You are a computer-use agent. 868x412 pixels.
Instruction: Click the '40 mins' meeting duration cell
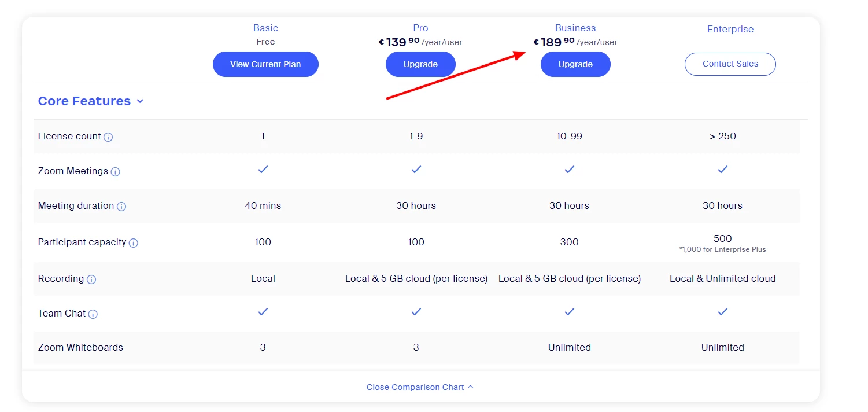click(263, 206)
